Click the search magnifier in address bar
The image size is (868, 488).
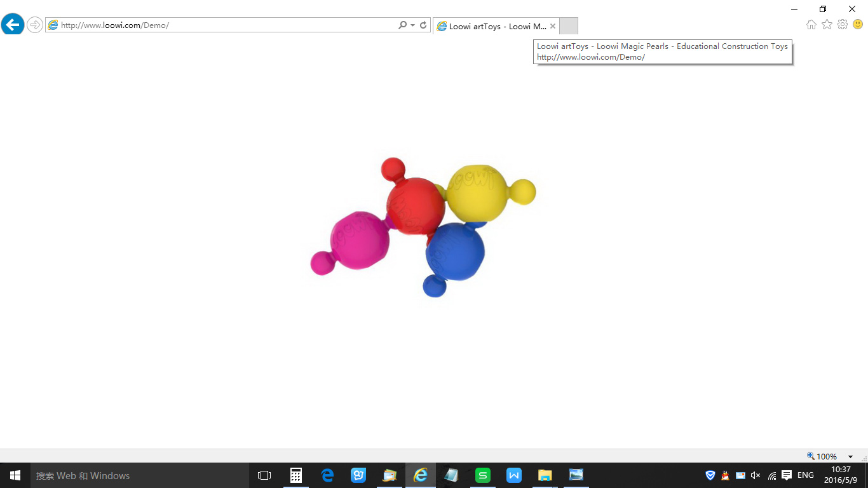click(x=402, y=25)
